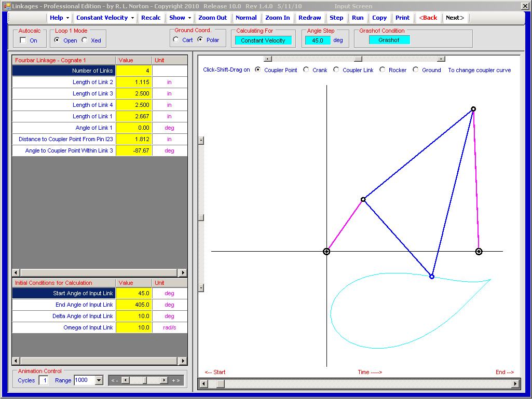
Task: Click the Run button
Action: pos(358,18)
